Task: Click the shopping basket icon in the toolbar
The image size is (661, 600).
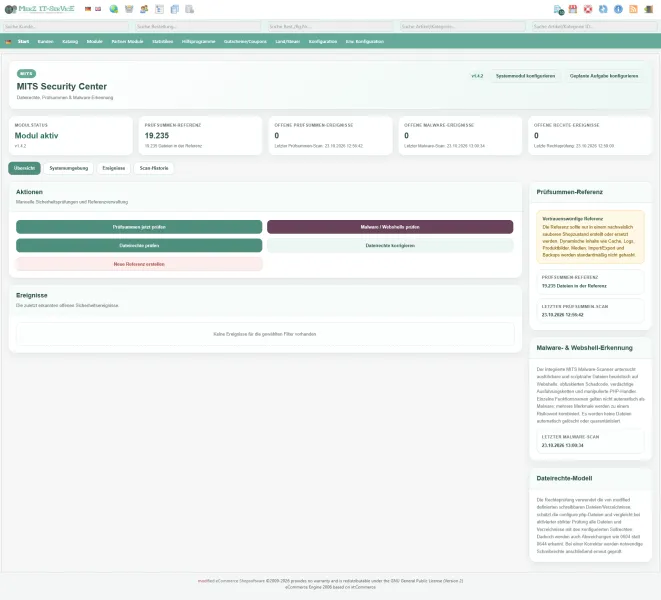Action: (x=129, y=9)
